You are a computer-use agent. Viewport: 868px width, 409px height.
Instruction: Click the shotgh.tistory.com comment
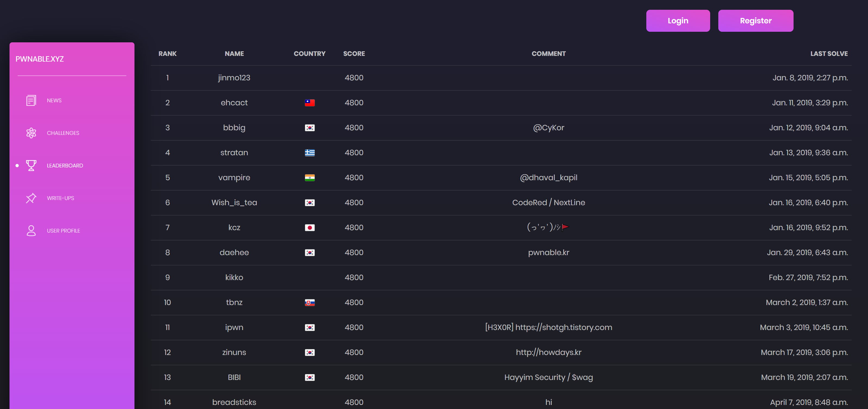point(549,327)
